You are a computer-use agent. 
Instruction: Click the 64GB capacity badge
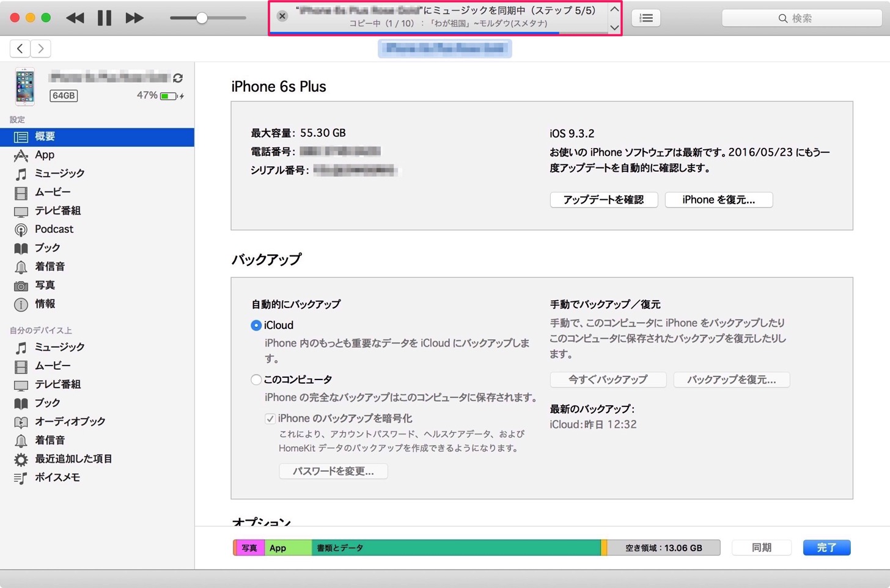64,95
